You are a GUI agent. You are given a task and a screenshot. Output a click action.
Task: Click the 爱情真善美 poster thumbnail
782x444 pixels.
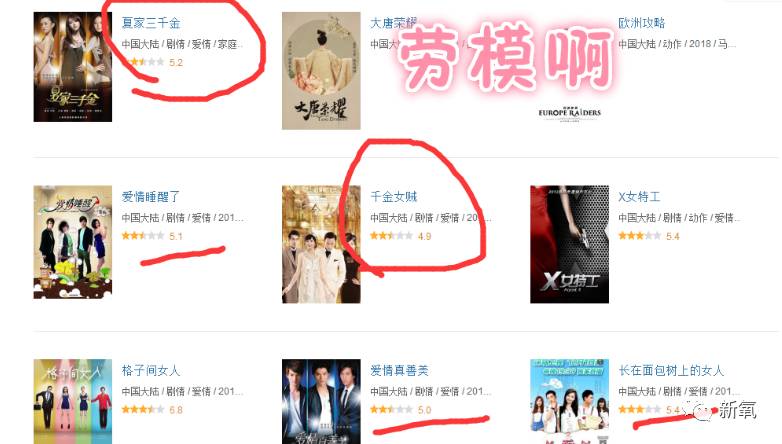(321, 402)
